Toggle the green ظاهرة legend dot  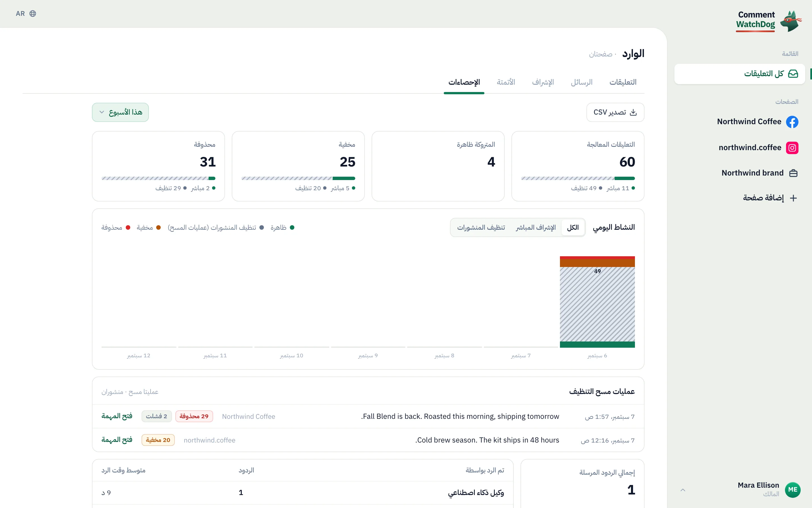pos(292,227)
